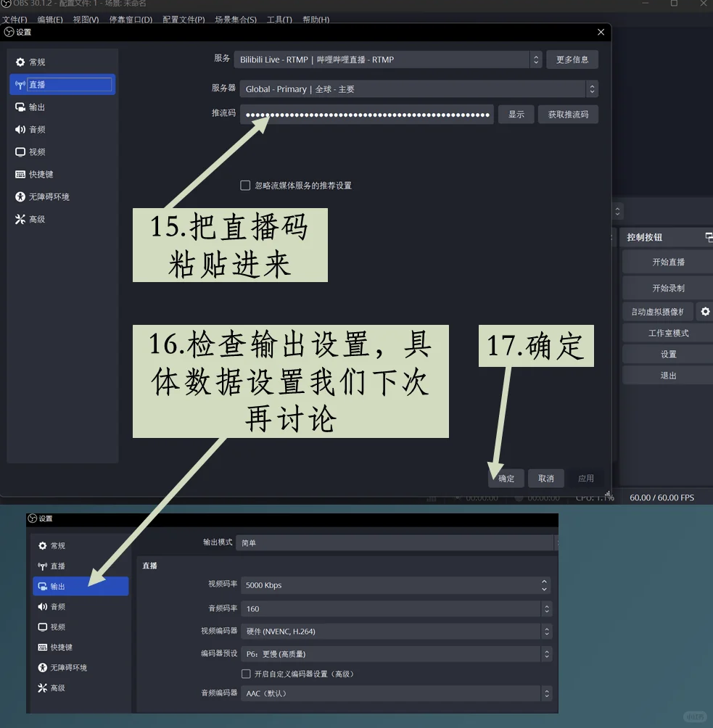Click the 推流码 stream key input field
Screen dimensions: 713x728
point(366,115)
